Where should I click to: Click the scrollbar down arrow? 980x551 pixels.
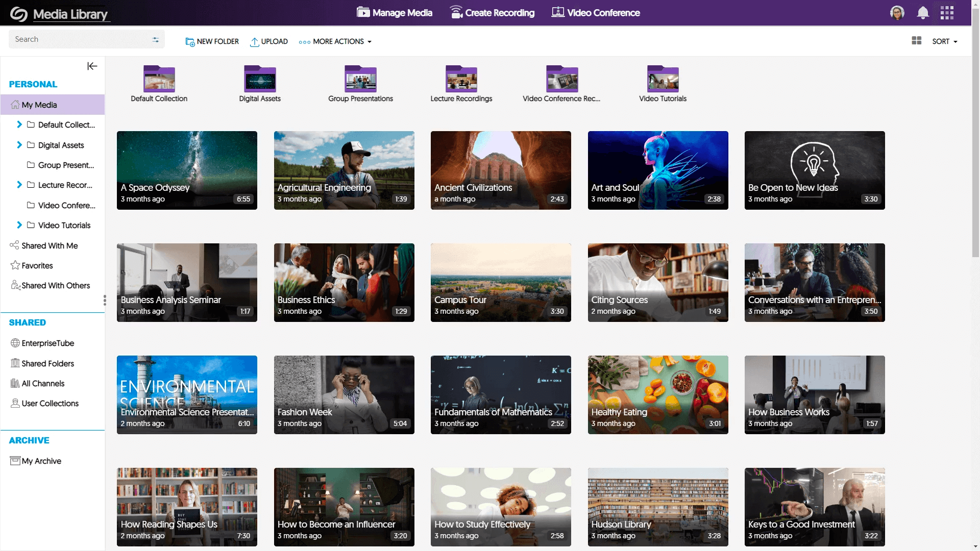pos(975,547)
